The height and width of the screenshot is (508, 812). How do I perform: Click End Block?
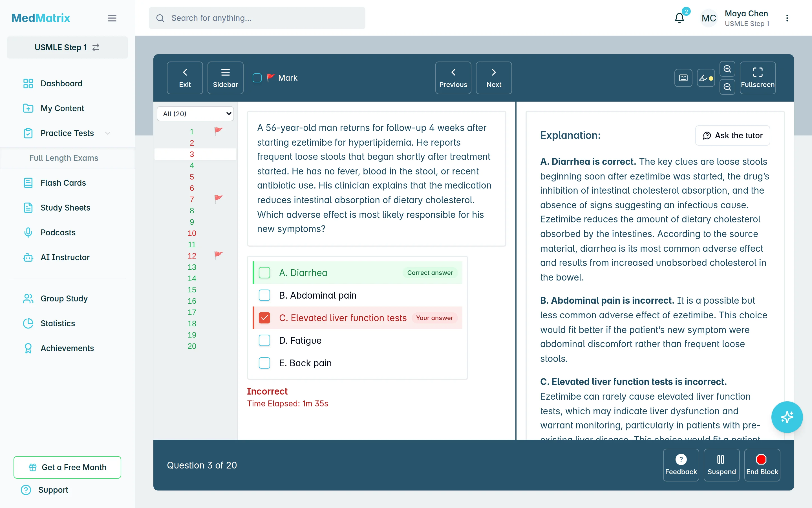tap(762, 465)
